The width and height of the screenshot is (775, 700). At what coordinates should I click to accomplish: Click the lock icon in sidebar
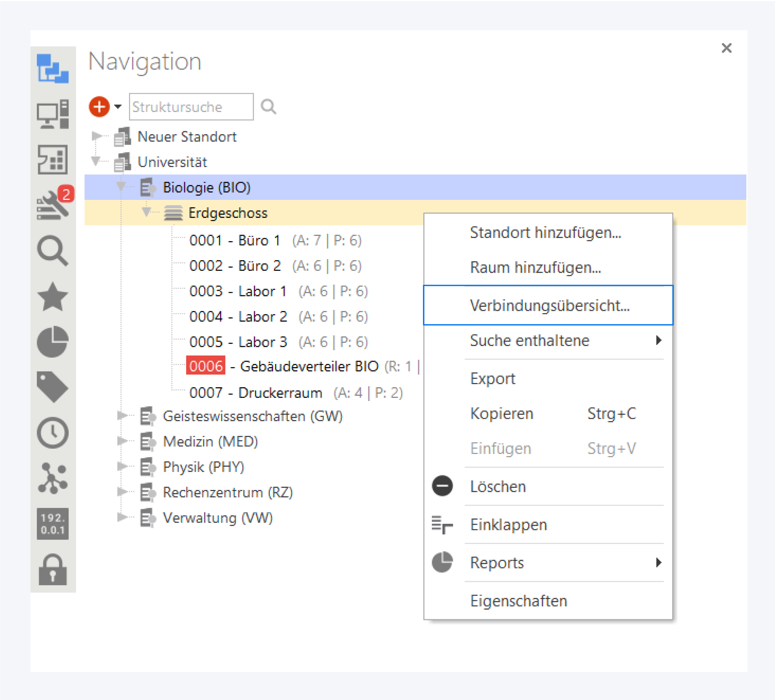coord(53,570)
